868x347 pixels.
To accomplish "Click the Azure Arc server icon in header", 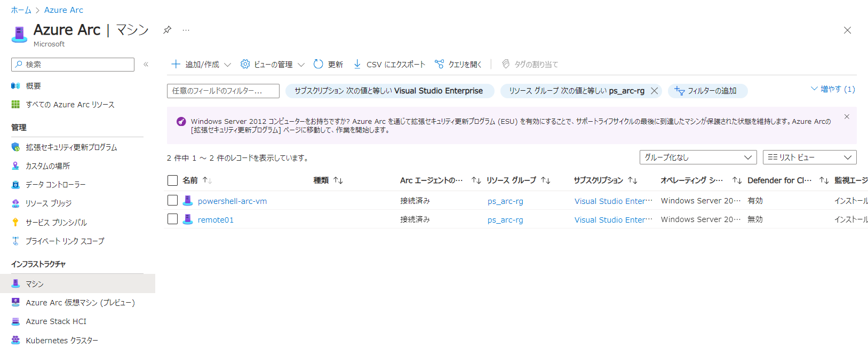I will (x=19, y=34).
